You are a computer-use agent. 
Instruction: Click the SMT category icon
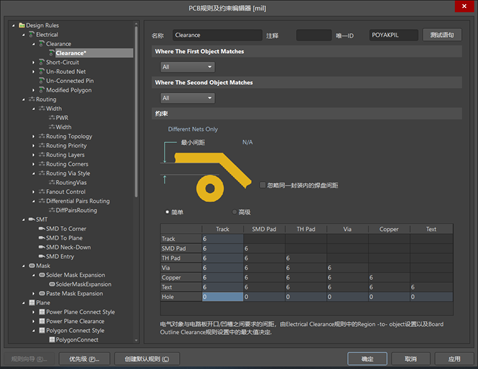[x=32, y=219]
